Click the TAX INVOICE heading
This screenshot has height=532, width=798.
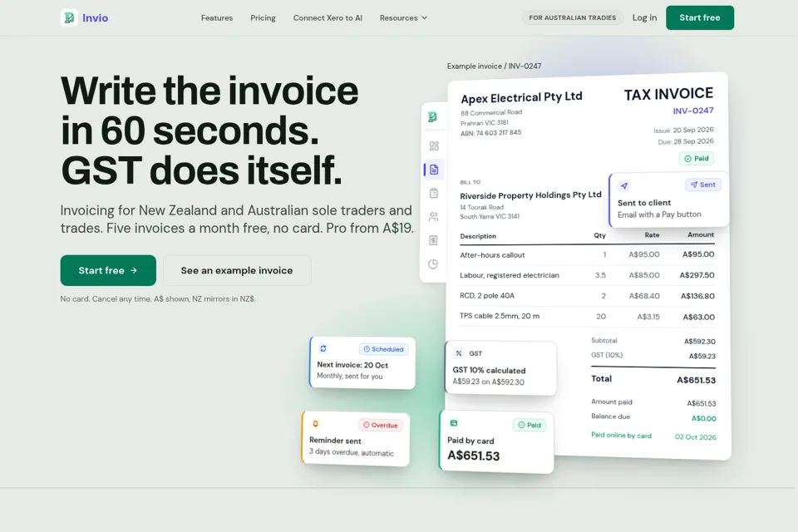[668, 94]
